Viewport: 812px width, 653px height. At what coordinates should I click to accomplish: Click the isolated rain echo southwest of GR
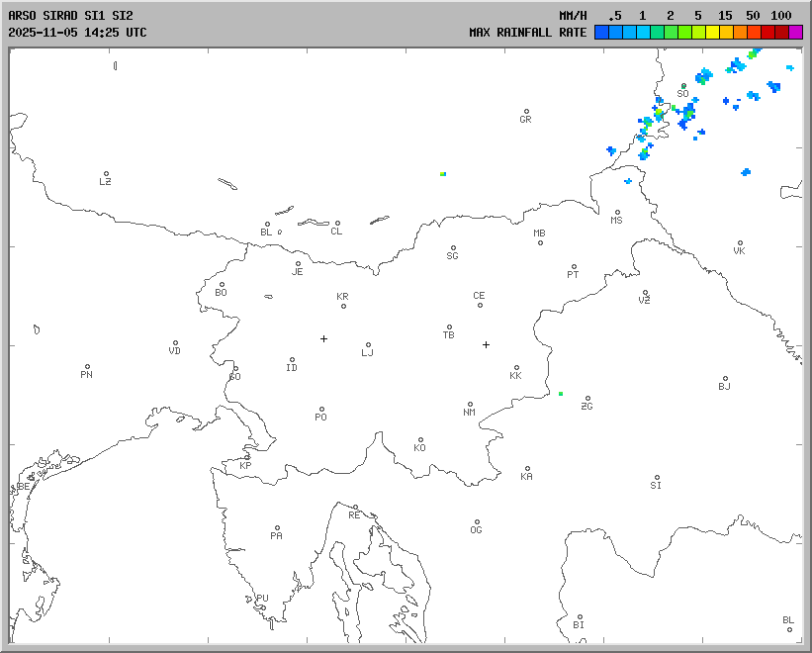pos(443,173)
